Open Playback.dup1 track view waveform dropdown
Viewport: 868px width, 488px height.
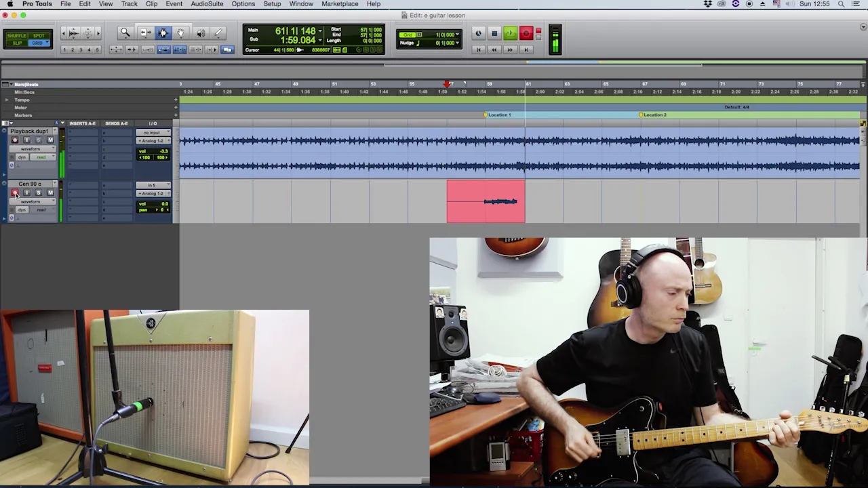tap(33, 148)
